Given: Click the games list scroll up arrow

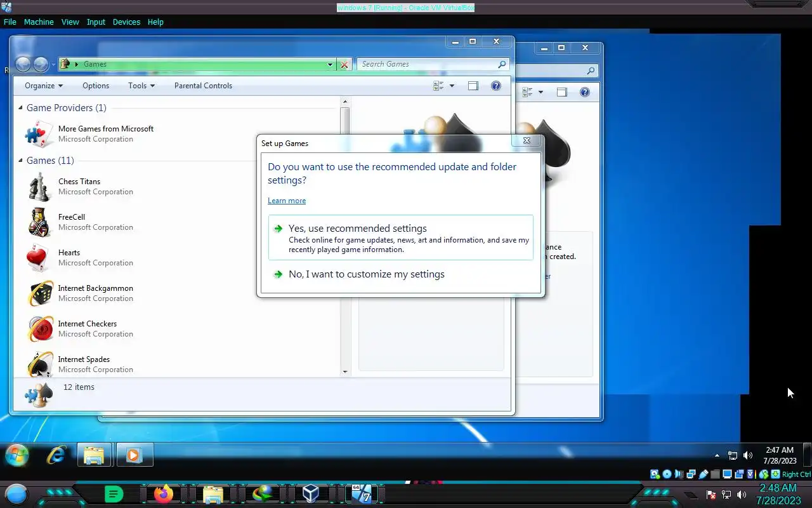Looking at the screenshot, I should [x=345, y=102].
